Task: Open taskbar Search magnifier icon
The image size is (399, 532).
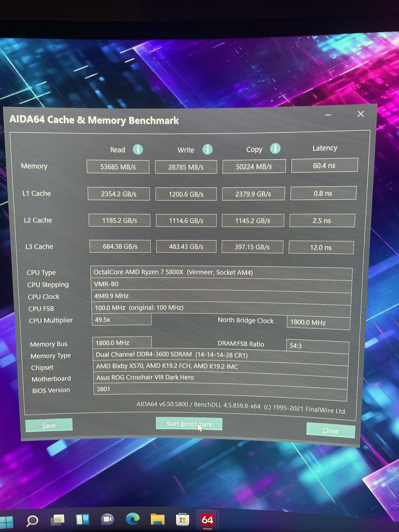Action: point(32,521)
